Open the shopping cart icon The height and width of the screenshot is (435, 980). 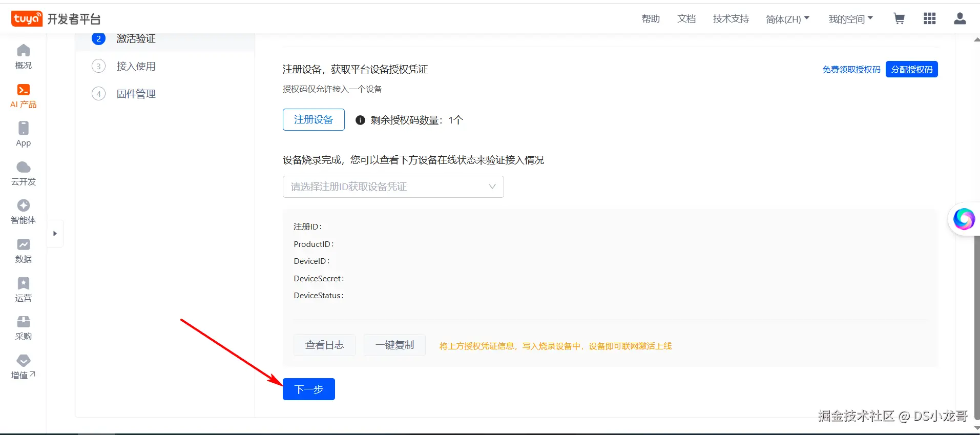click(899, 19)
